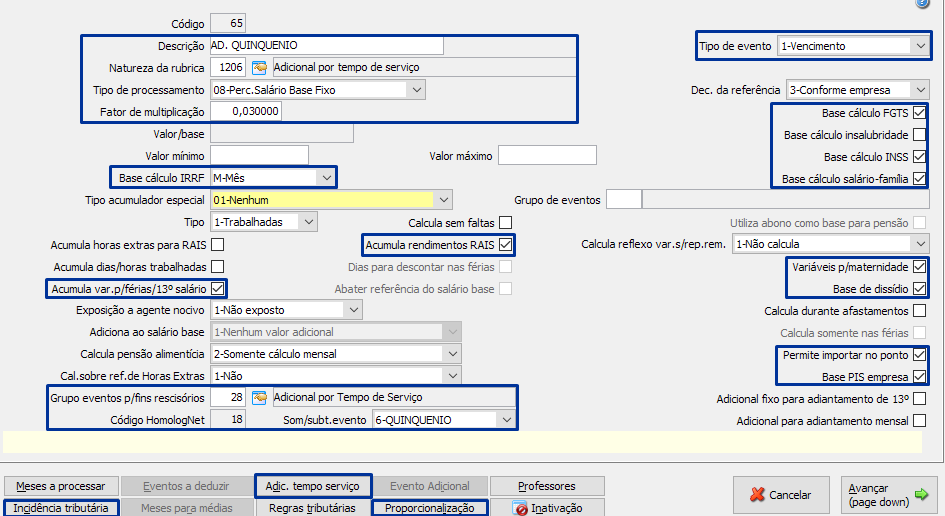Expand Tipo de processamento combo box
The height and width of the screenshot is (516, 945).
tap(416, 90)
